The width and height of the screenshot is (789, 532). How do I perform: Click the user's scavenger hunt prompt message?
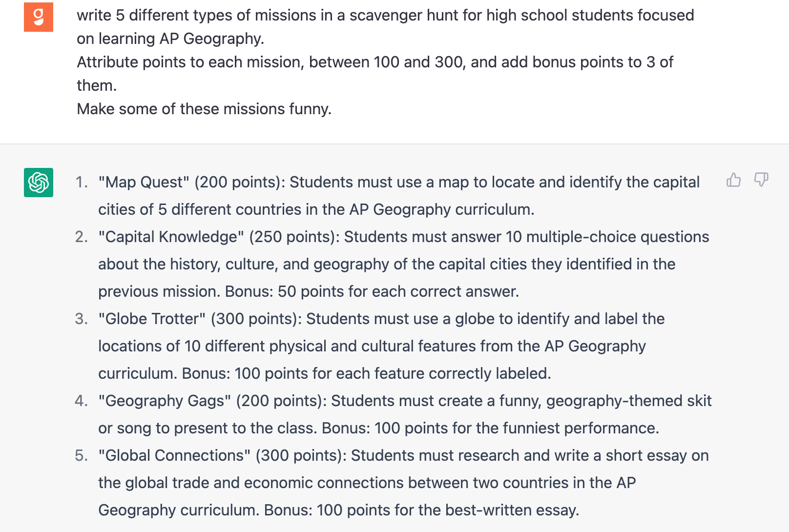tap(385, 61)
